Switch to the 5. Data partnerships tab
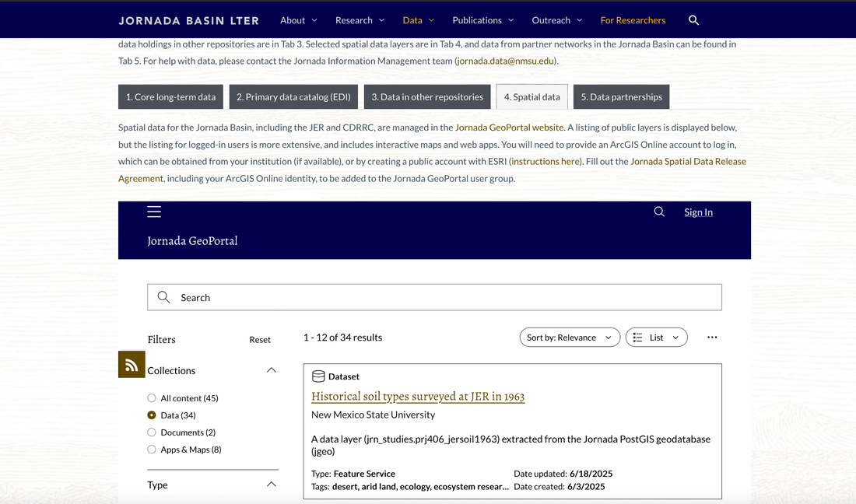This screenshot has height=504, width=856. [621, 96]
